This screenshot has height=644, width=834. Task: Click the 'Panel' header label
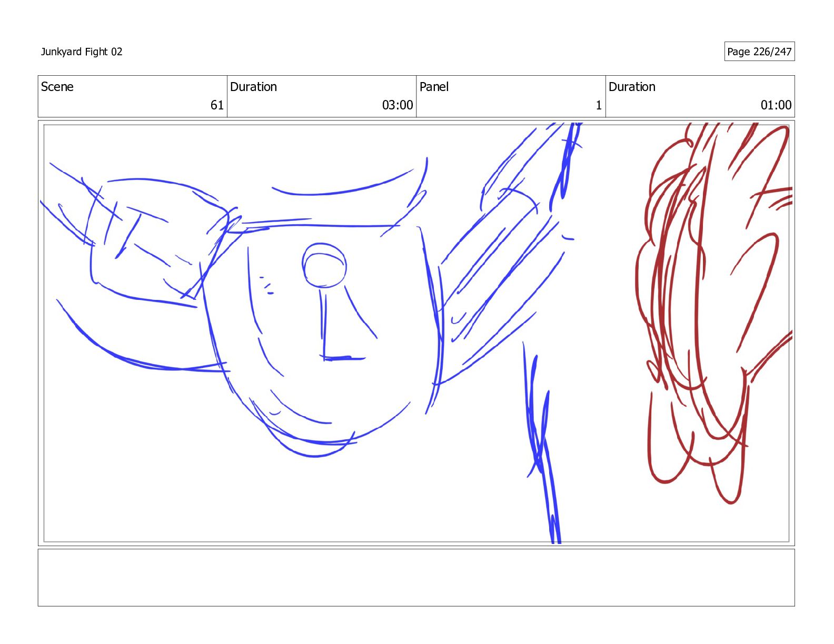tap(434, 87)
